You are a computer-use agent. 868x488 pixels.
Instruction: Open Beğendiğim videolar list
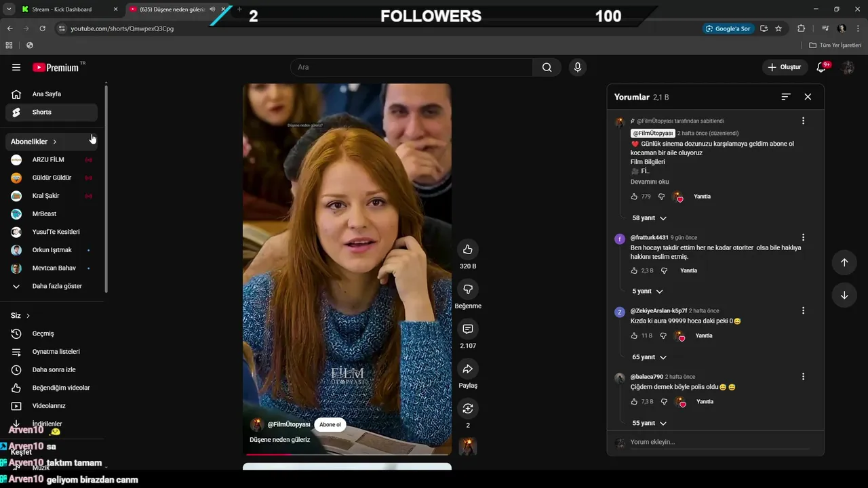(x=52, y=388)
